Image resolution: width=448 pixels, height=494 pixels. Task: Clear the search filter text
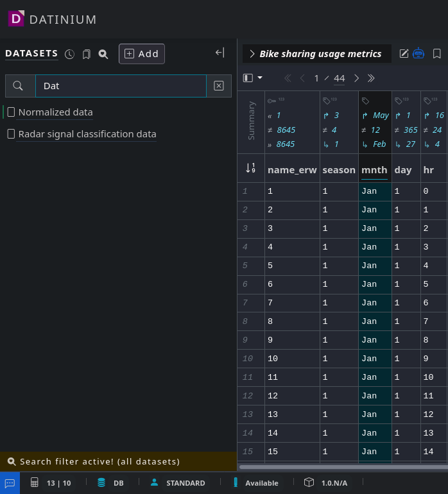coord(218,86)
